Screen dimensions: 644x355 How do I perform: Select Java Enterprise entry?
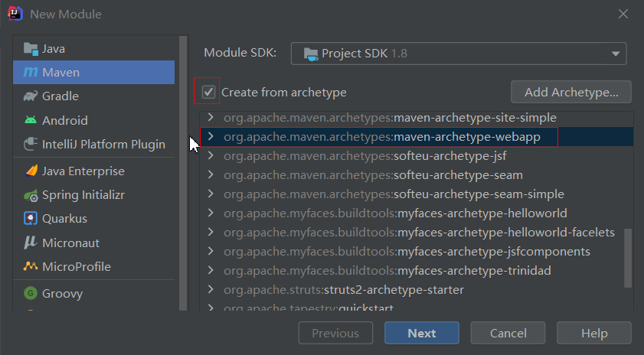(93, 171)
